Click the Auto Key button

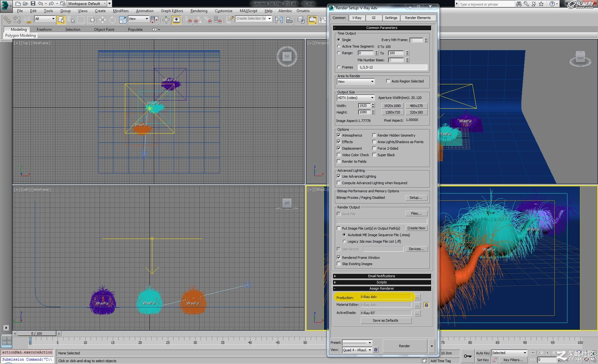pos(483,353)
